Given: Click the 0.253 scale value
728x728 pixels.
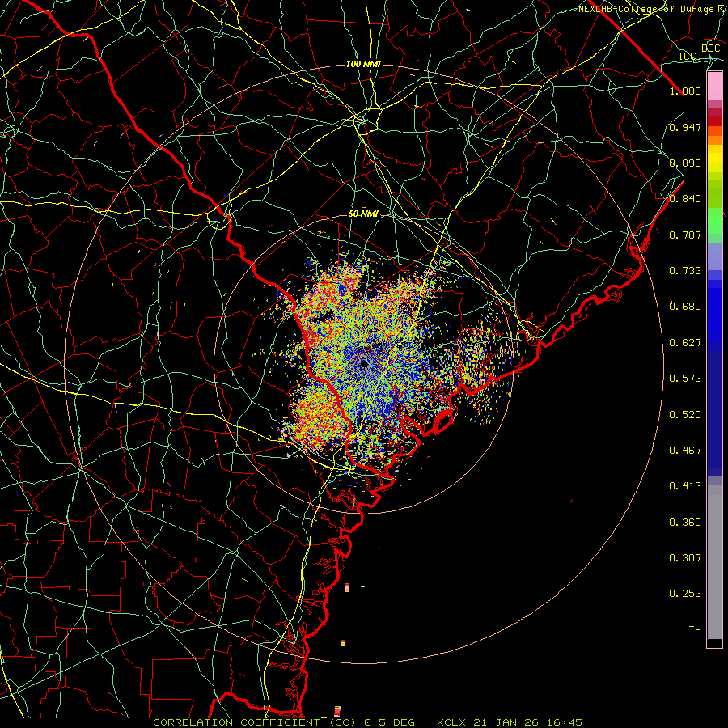Looking at the screenshot, I should tap(685, 594).
